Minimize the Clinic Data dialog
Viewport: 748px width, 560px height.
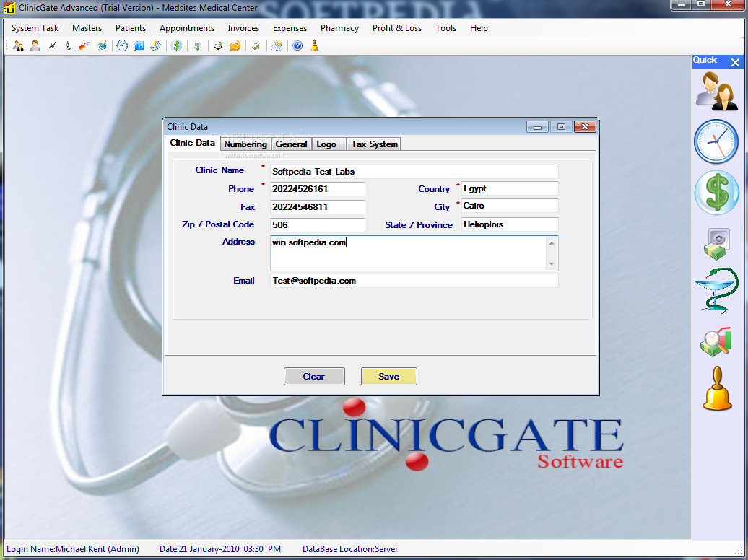click(x=538, y=127)
